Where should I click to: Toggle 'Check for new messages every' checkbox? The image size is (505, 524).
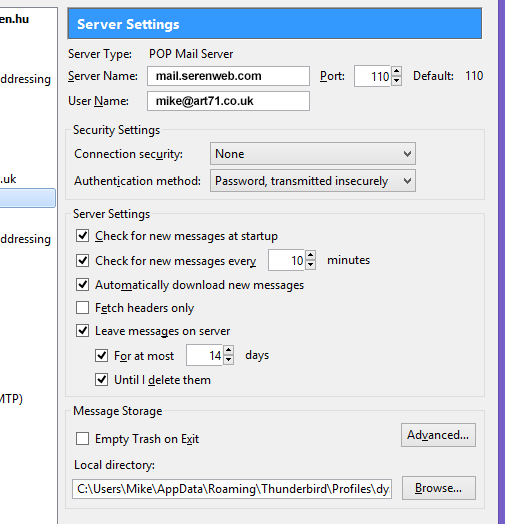coord(82,260)
